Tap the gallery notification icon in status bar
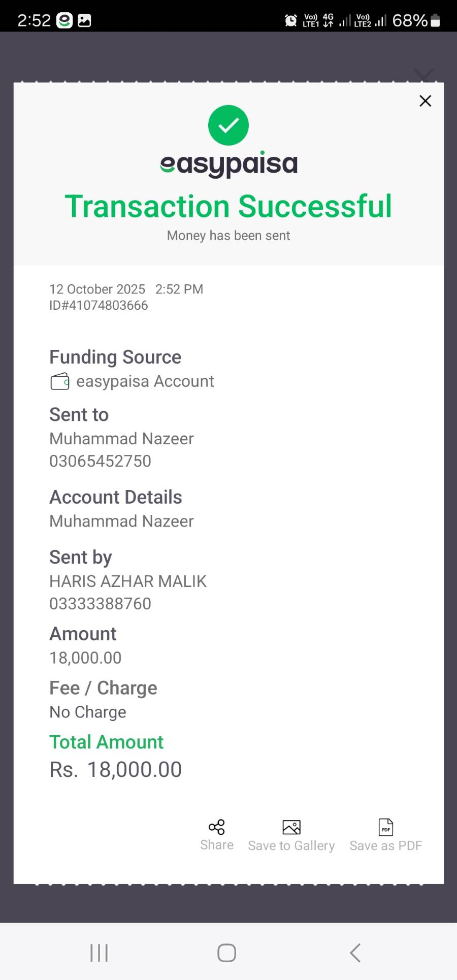This screenshot has height=980, width=457. coord(84,20)
